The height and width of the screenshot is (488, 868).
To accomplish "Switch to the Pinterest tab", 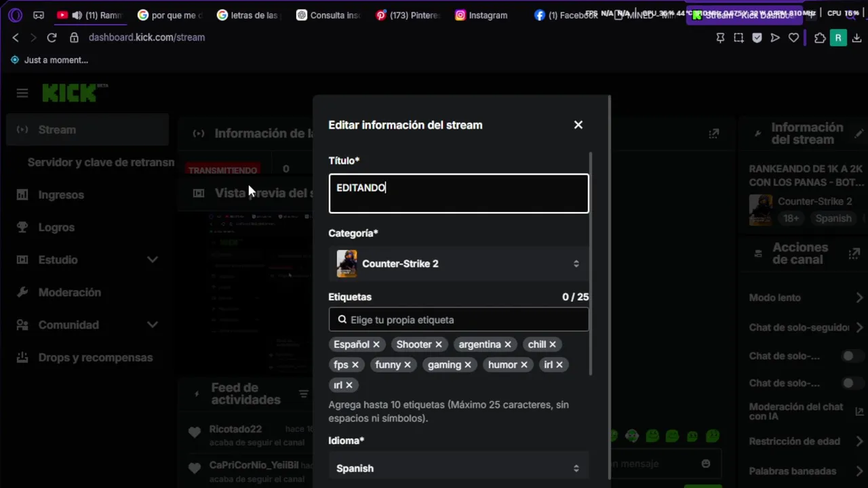I will coord(408,15).
